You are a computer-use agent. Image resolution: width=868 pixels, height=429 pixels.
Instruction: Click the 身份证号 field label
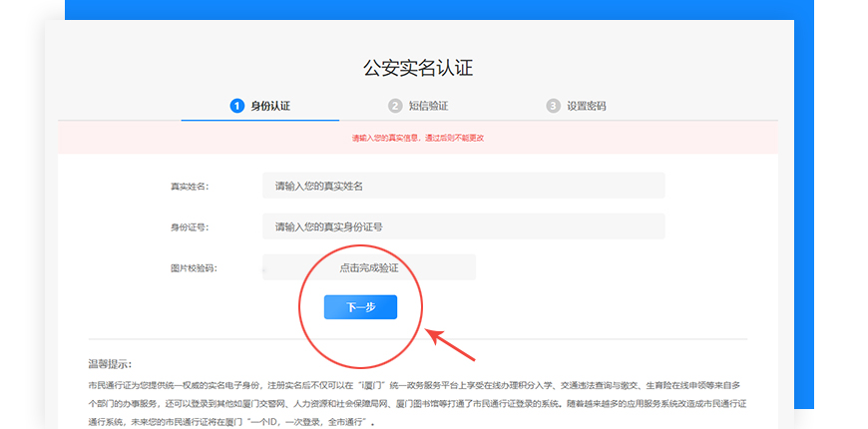(x=189, y=227)
